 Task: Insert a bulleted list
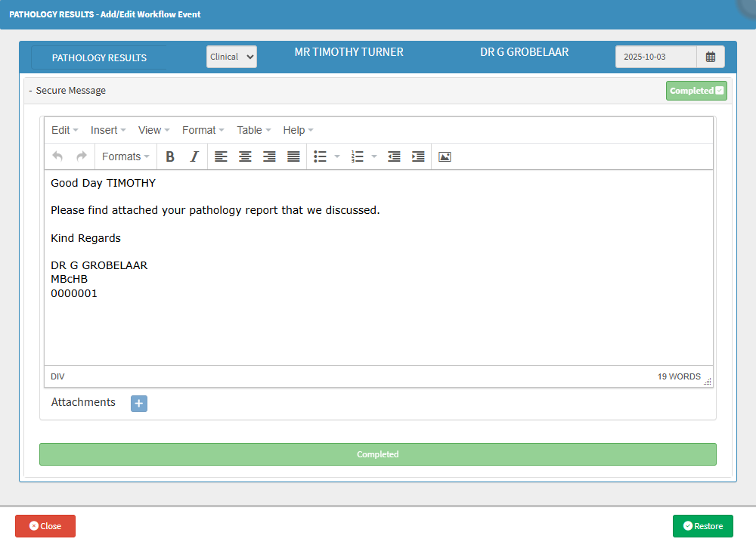pos(320,156)
